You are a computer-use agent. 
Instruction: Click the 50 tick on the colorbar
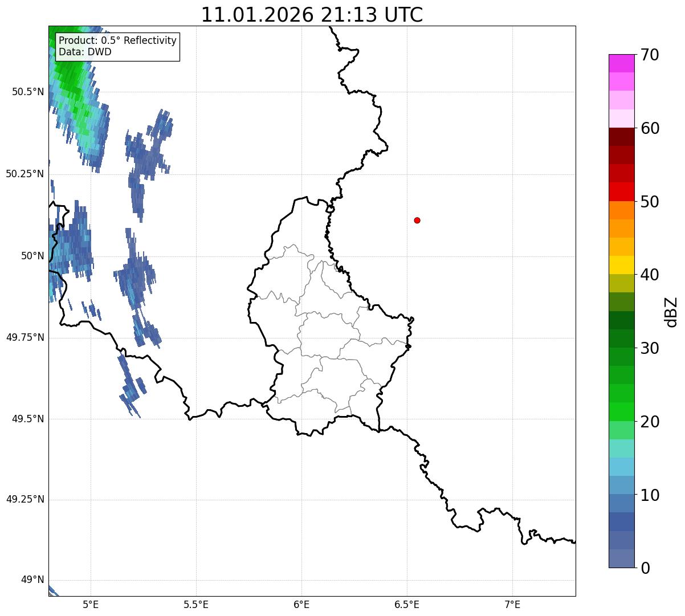[x=650, y=202]
